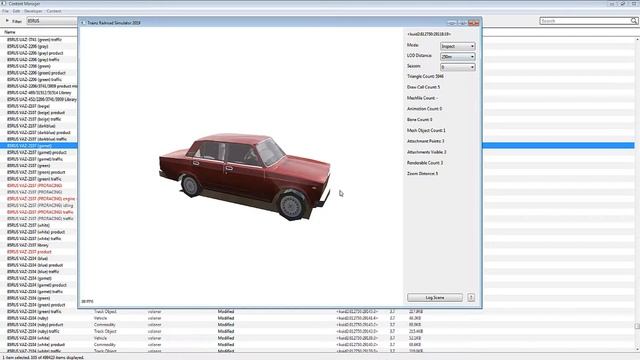Select row VAZ-2104 (green) product
The height and width of the screenshot is (360, 640).
point(36,305)
